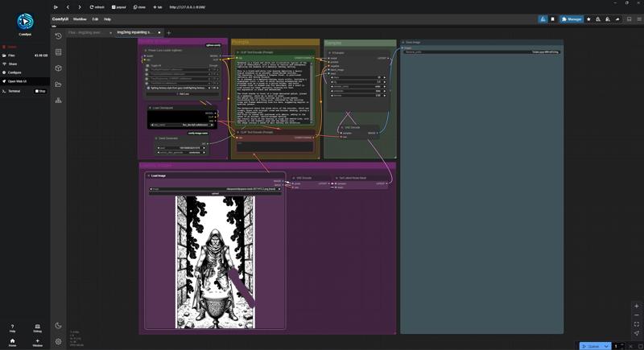Open the model library cube icon
Image resolution: width=644 pixels, height=350 pixels.
coord(58,68)
